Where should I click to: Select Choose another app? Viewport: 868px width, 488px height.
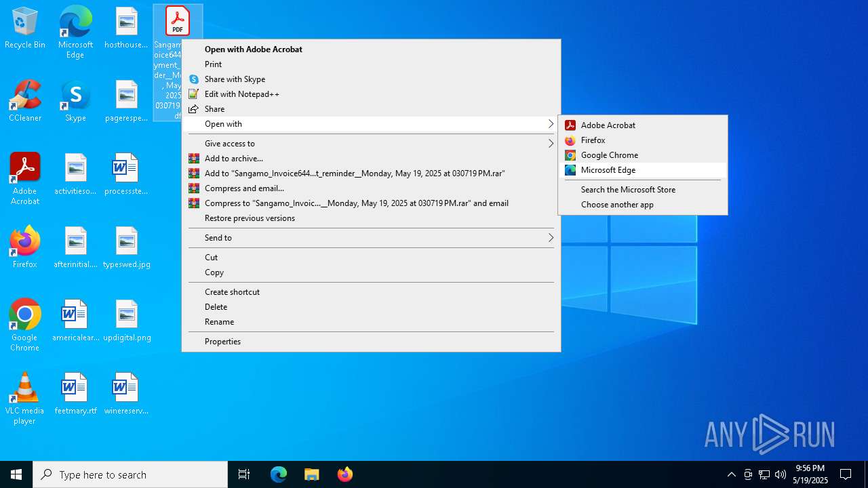(643, 205)
